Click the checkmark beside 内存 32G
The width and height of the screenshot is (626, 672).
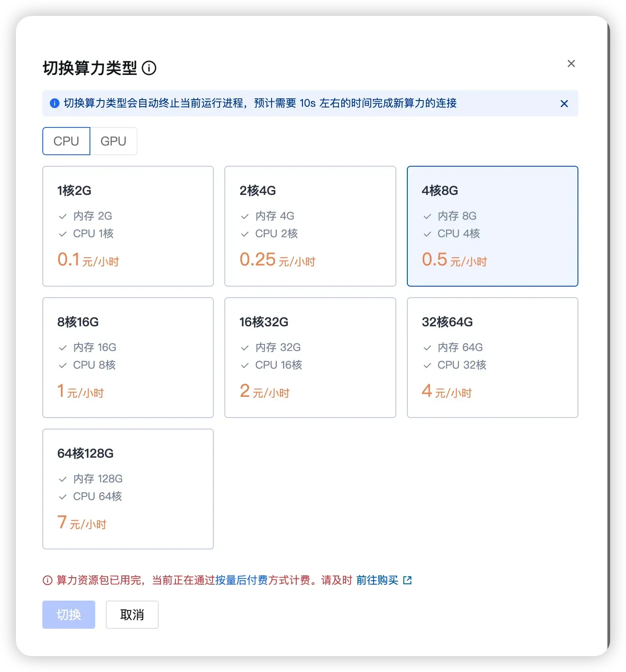tap(245, 347)
